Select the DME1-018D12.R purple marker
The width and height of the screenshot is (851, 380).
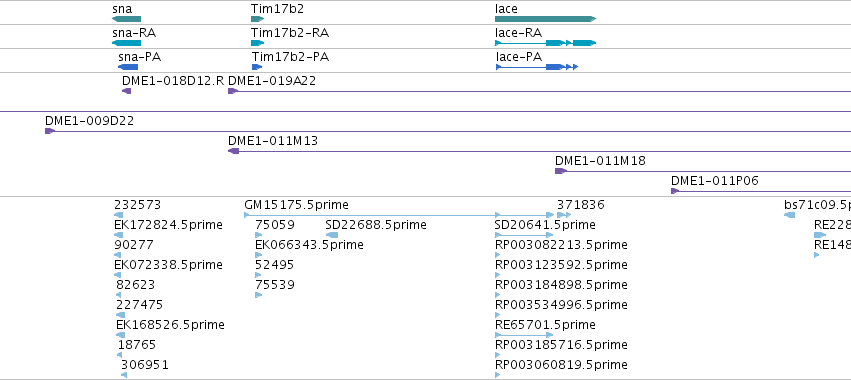coord(126,91)
